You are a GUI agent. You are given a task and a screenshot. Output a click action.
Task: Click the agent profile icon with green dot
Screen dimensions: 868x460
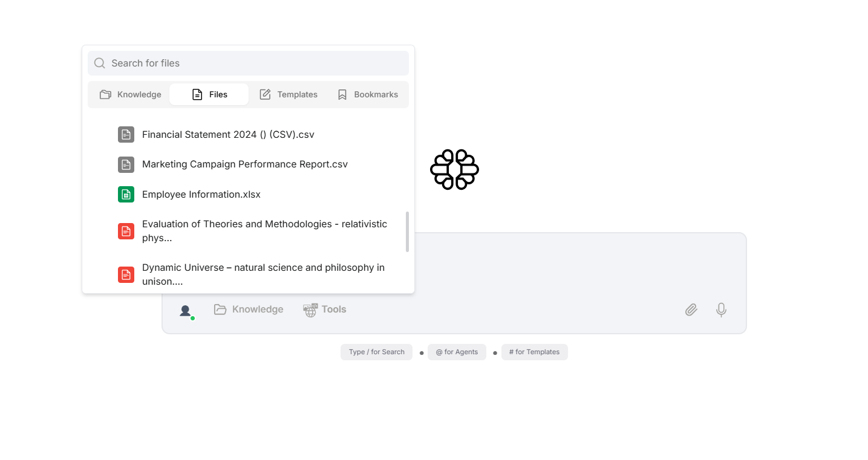[186, 311]
